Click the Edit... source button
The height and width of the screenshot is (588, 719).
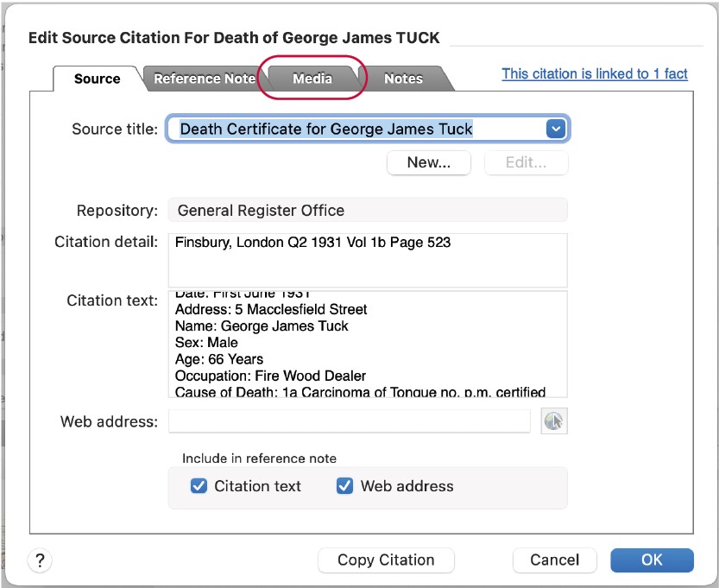(526, 162)
